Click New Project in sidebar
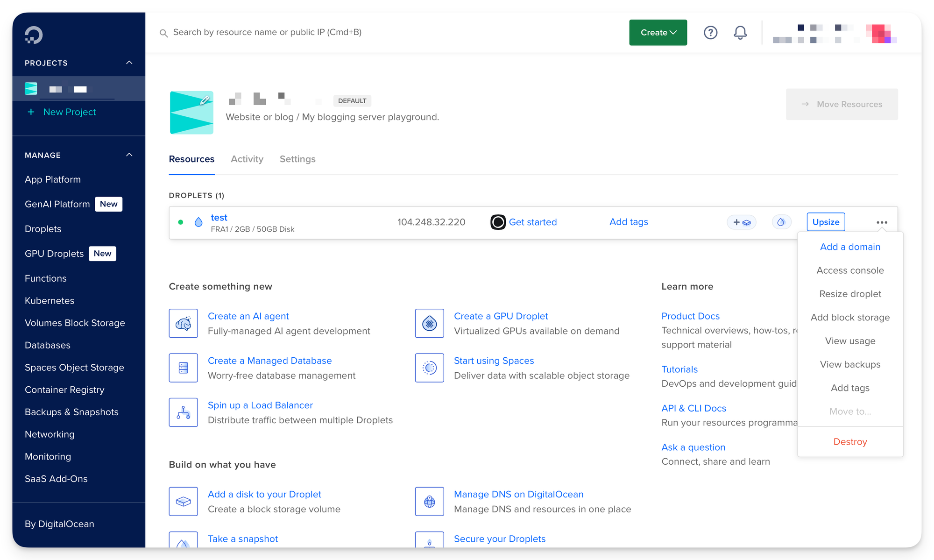The height and width of the screenshot is (560, 934). (70, 112)
